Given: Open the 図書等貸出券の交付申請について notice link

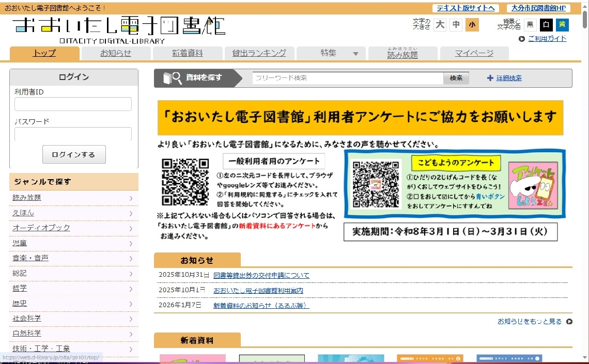Looking at the screenshot, I should tap(261, 276).
